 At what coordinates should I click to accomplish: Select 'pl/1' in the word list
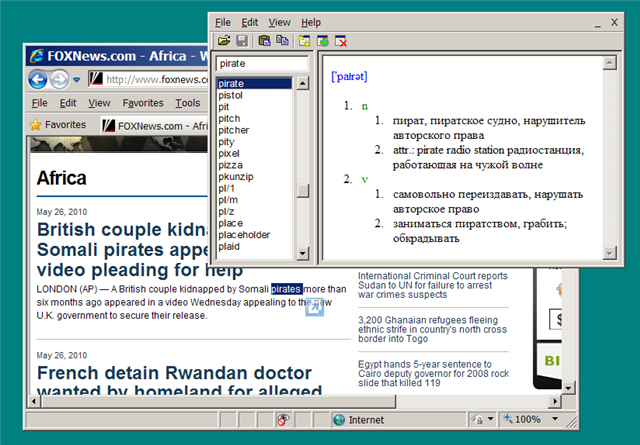point(254,189)
